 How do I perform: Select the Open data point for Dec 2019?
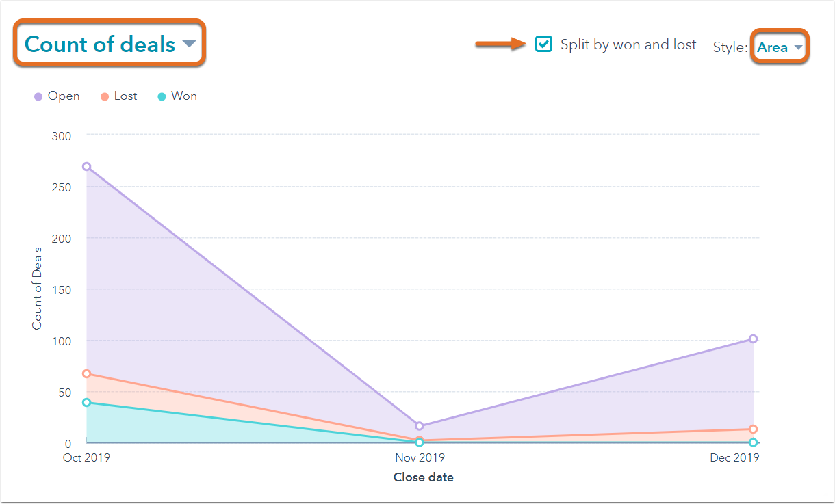(x=753, y=339)
